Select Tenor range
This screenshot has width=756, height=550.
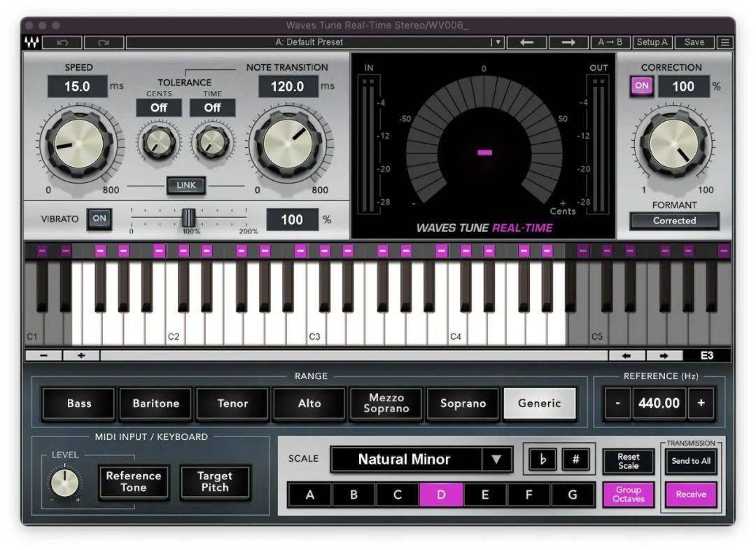232,404
